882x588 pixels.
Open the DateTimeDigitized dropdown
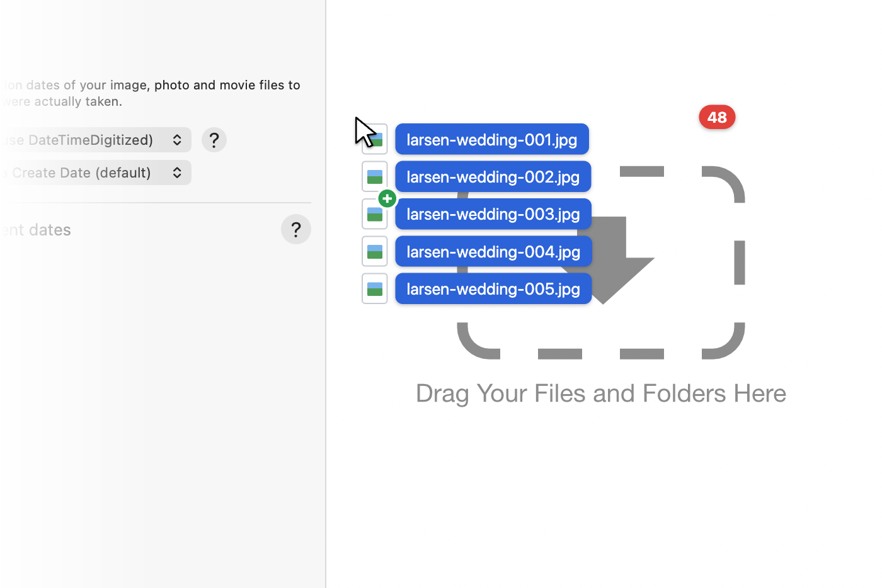pos(94,140)
